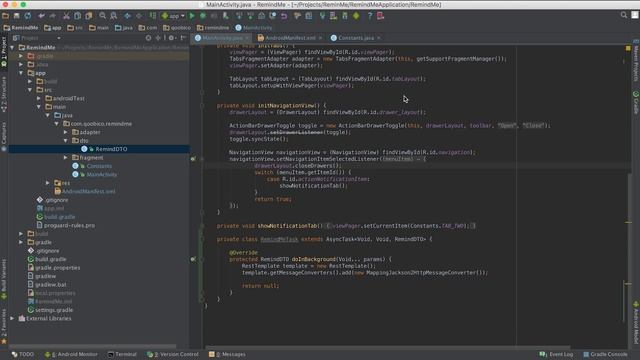Toggle the Android Model side tab
The height and width of the screenshot is (360, 640).
tap(636, 322)
